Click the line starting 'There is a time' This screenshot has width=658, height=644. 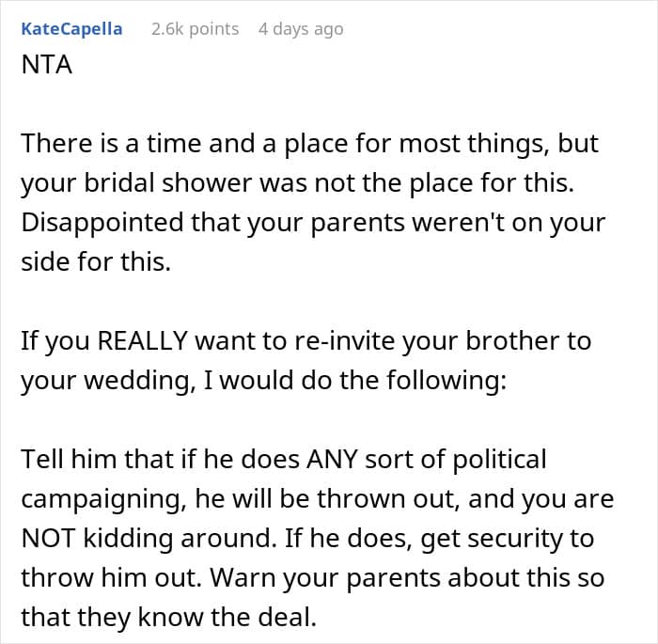309,144
